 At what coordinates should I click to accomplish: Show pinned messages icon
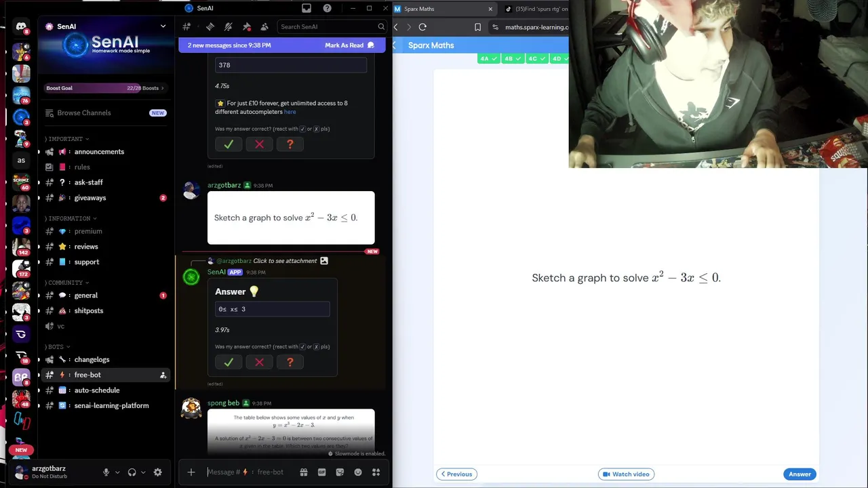tap(247, 26)
